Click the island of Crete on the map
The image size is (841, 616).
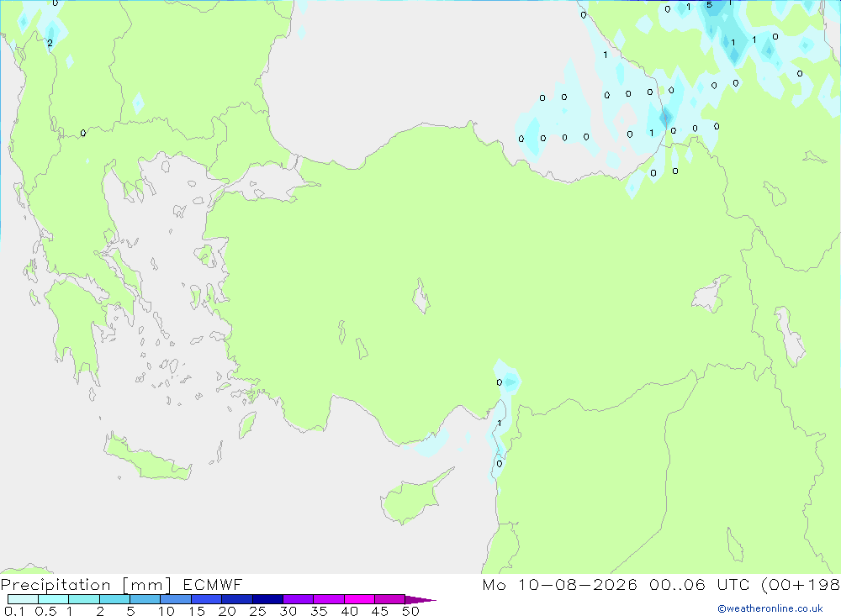(x=147, y=459)
